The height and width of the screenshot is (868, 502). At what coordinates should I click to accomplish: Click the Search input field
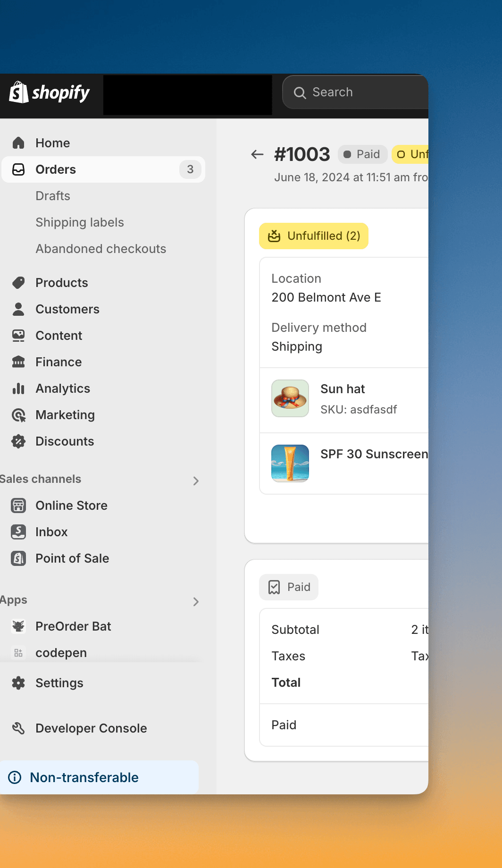click(363, 92)
